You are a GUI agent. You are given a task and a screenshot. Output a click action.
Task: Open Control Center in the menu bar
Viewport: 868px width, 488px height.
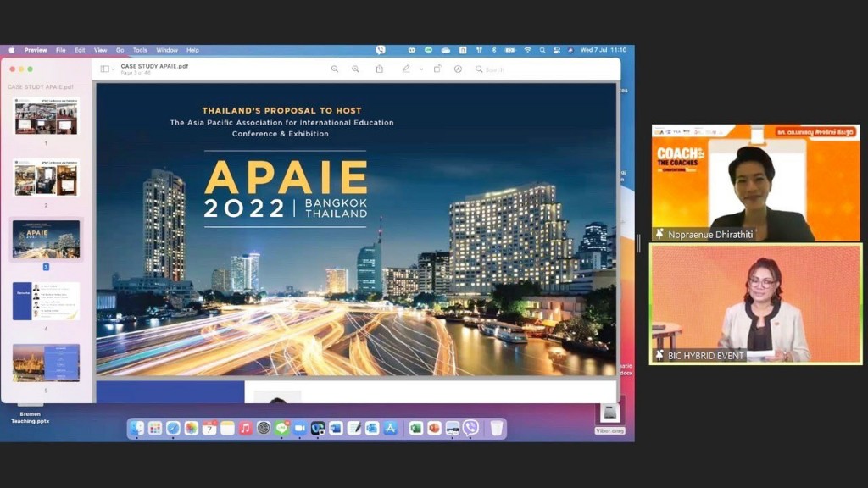[x=556, y=50]
